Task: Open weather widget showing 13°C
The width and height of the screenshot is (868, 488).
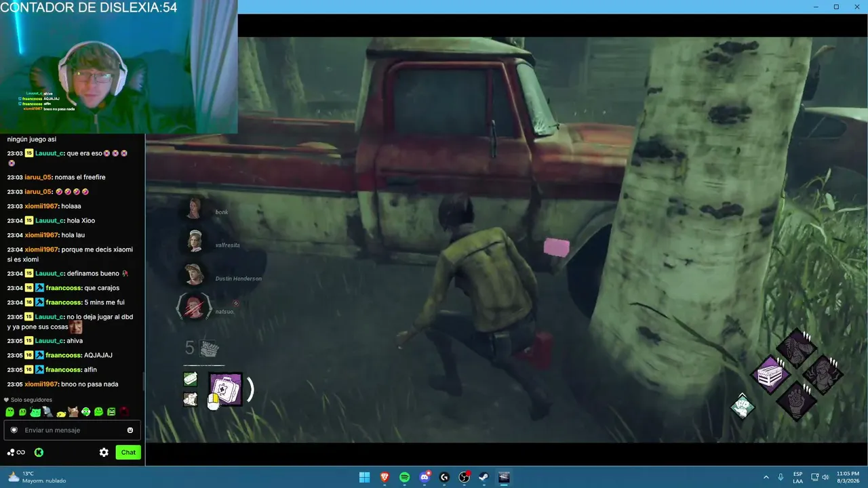Action: (37, 477)
